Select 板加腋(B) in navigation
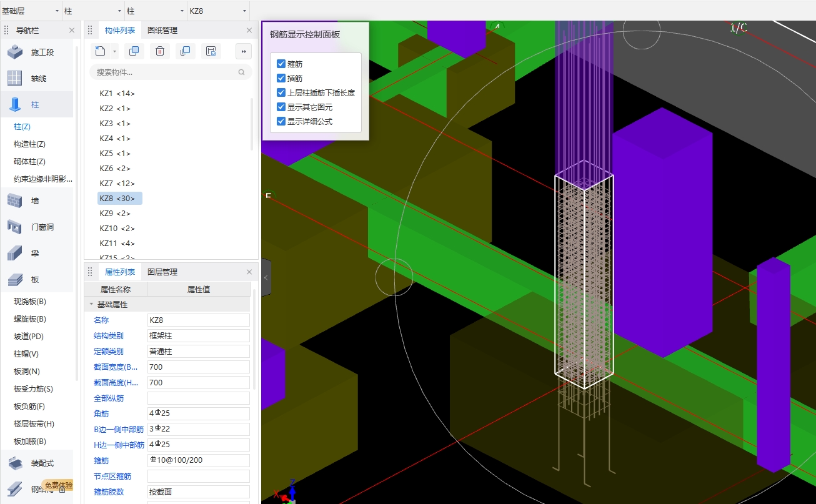816x504 pixels. (30, 442)
